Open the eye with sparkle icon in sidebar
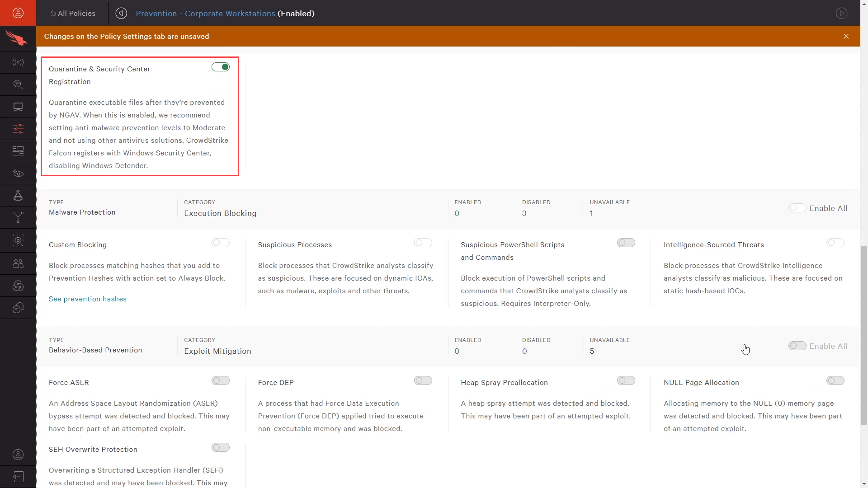The height and width of the screenshot is (488, 868). [x=18, y=173]
